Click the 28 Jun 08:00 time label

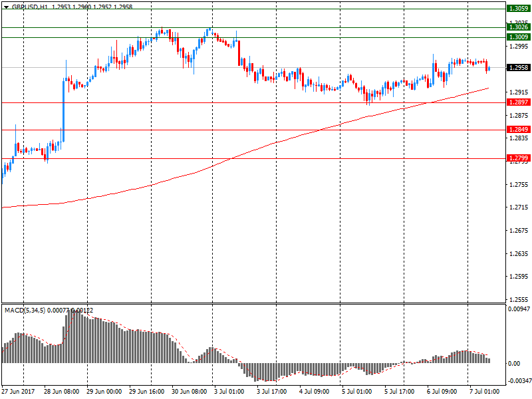coord(61,391)
